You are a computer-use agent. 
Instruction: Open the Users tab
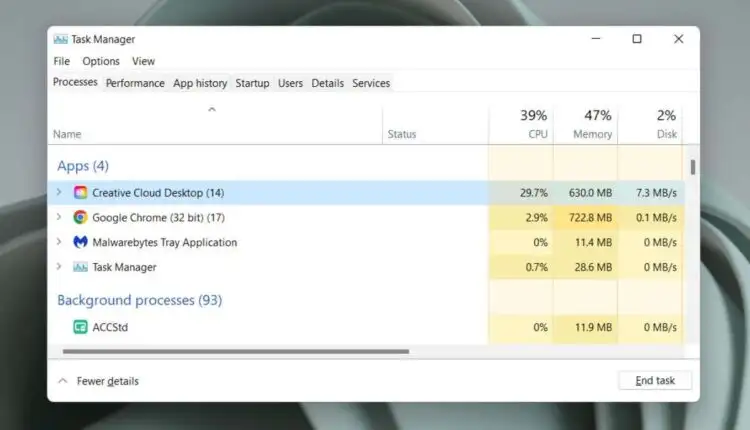(290, 83)
